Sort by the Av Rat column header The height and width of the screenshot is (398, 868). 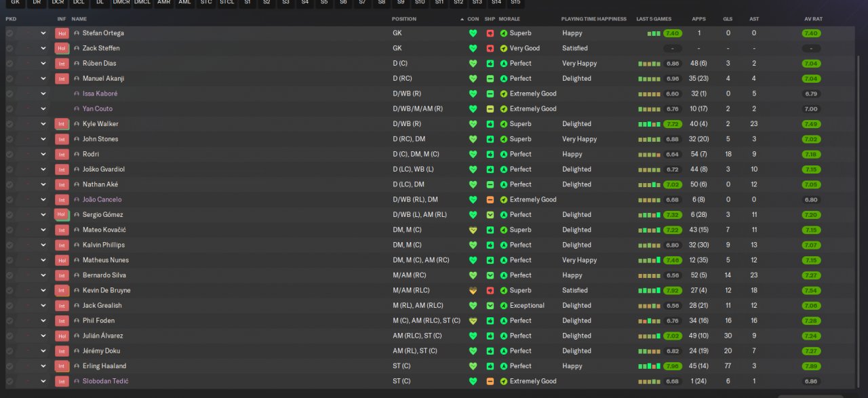click(813, 19)
